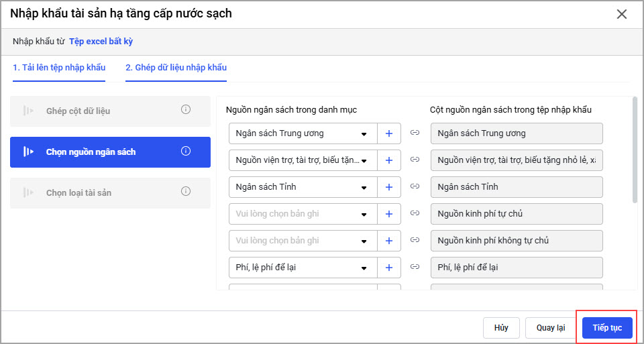Image resolution: width=644 pixels, height=344 pixels.
Task: Open the Ngân sách Trung ương dropdown
Action: click(x=303, y=133)
